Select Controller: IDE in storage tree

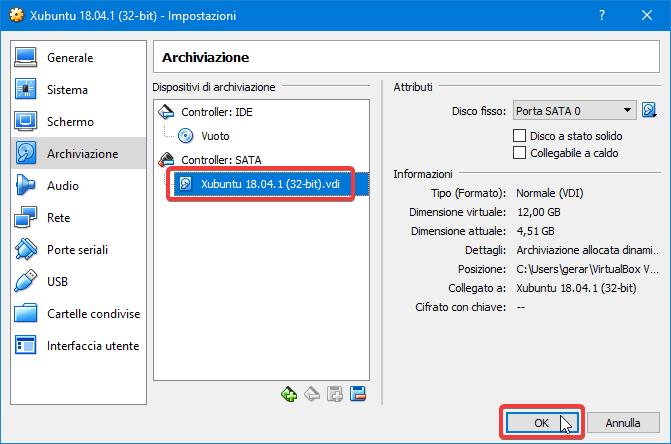coord(217,112)
